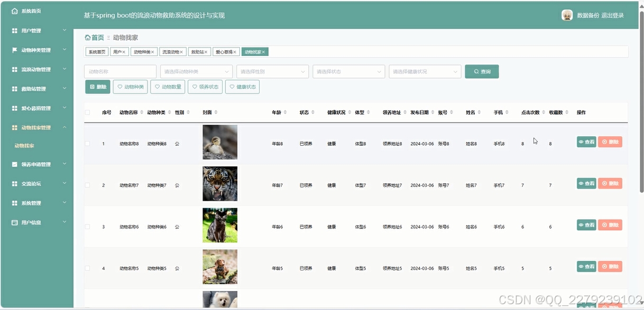Close the active 动物找家 tab's x
Screen dimensions: 644x310
tap(263, 52)
